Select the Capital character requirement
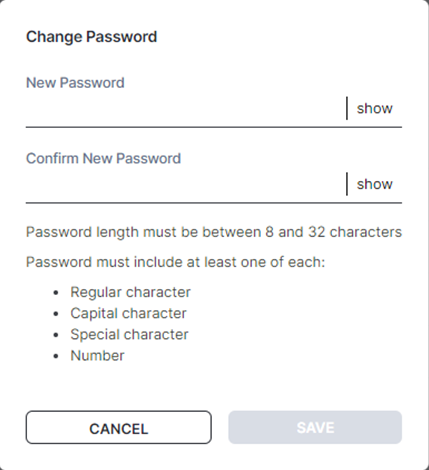429x470 pixels. [128, 313]
